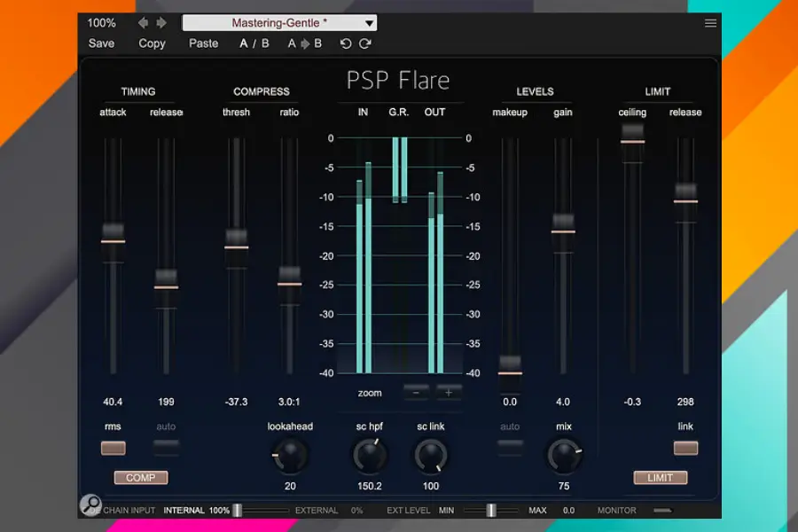798x532 pixels.
Task: Click the undo arrow icon
Action: click(346, 43)
